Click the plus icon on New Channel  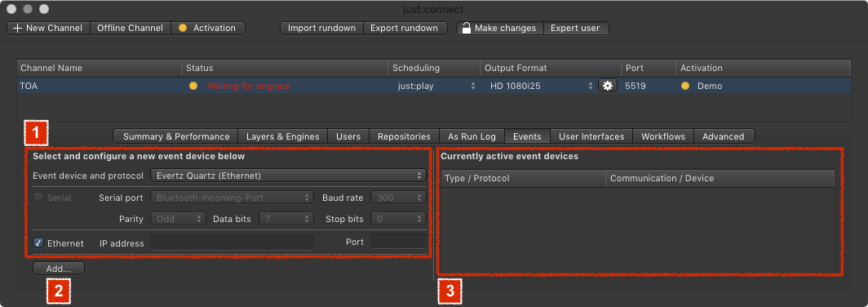pos(17,28)
